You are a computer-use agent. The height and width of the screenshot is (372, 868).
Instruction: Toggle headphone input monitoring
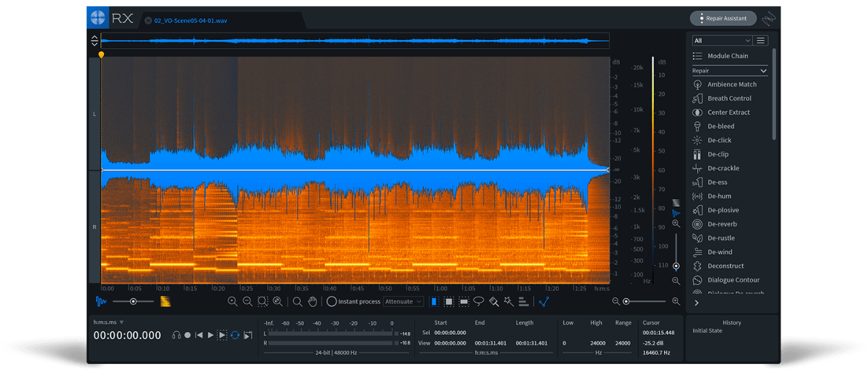point(176,335)
